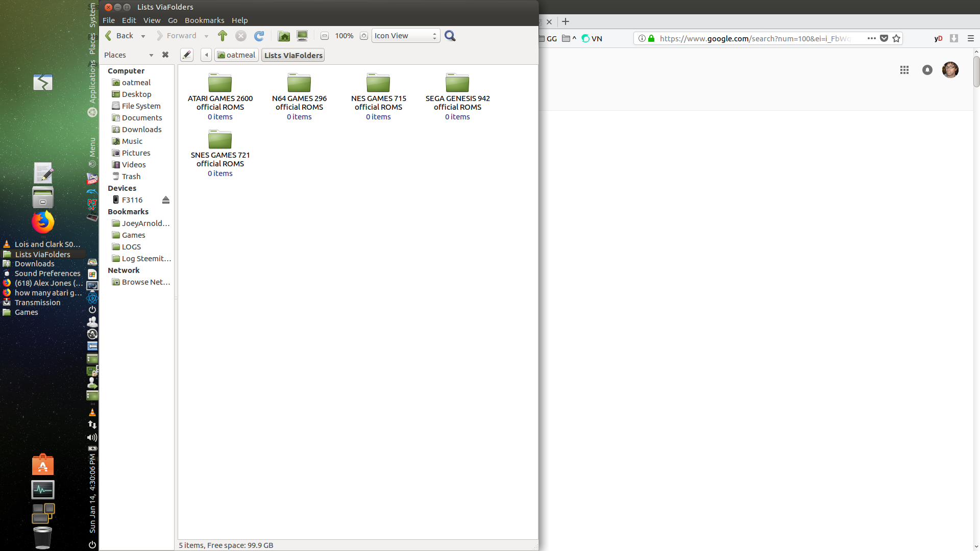Toggle text-based location entry with pencil icon
The image size is (980, 551).
point(187,55)
